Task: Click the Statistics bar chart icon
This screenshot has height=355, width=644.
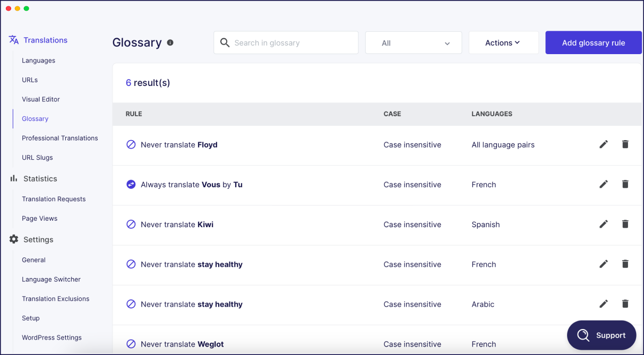Action: pyautogui.click(x=14, y=178)
